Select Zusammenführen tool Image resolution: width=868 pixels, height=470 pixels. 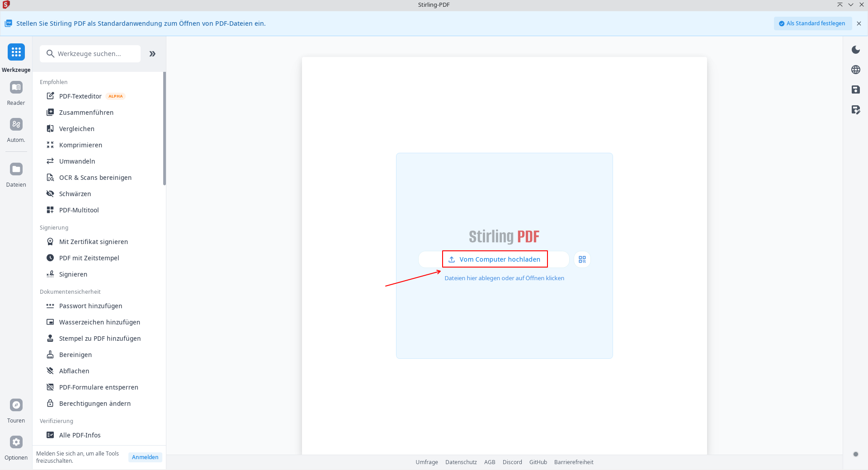pyautogui.click(x=86, y=113)
